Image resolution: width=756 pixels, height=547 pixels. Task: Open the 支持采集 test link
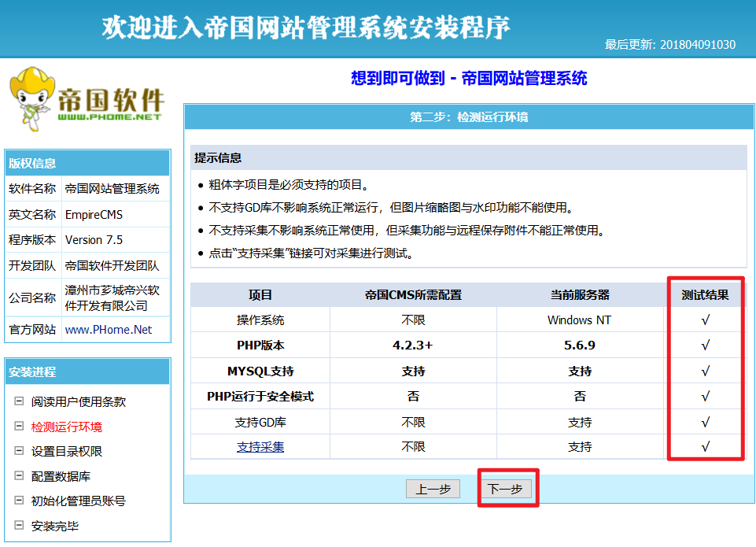point(260,447)
